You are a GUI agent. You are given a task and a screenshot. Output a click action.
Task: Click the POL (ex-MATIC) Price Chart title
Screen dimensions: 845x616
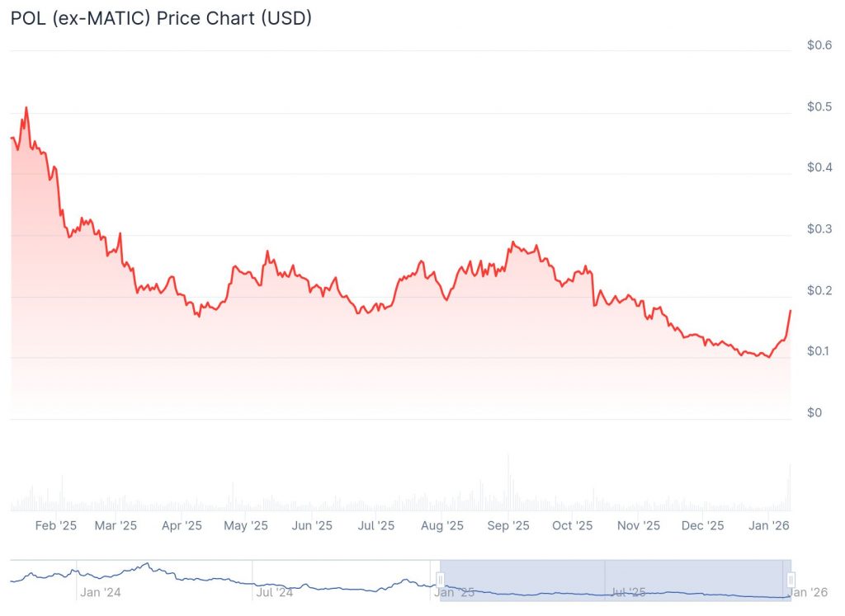point(161,18)
